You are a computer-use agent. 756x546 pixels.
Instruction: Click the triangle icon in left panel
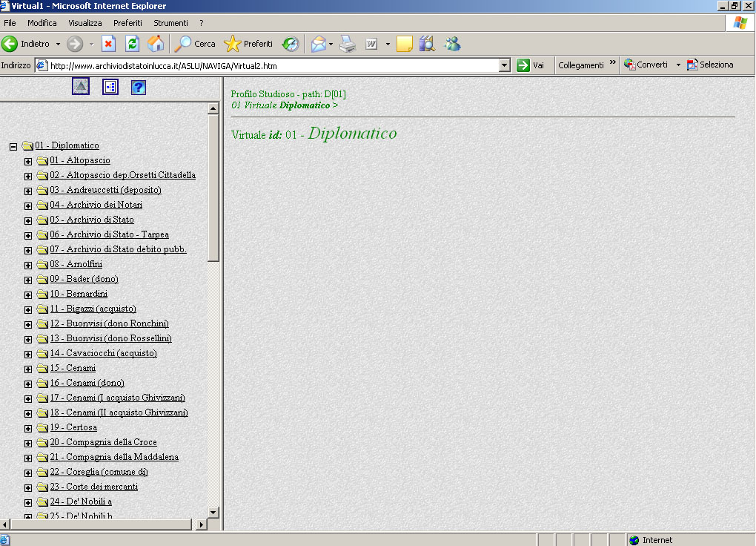[x=81, y=87]
